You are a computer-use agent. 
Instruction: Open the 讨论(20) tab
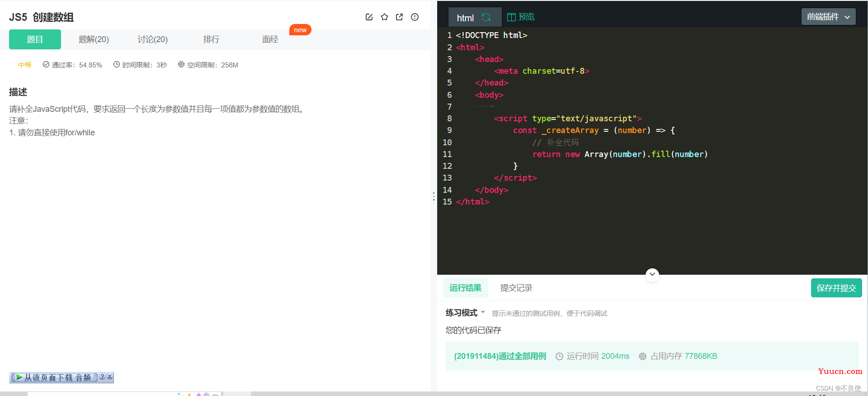pyautogui.click(x=152, y=39)
